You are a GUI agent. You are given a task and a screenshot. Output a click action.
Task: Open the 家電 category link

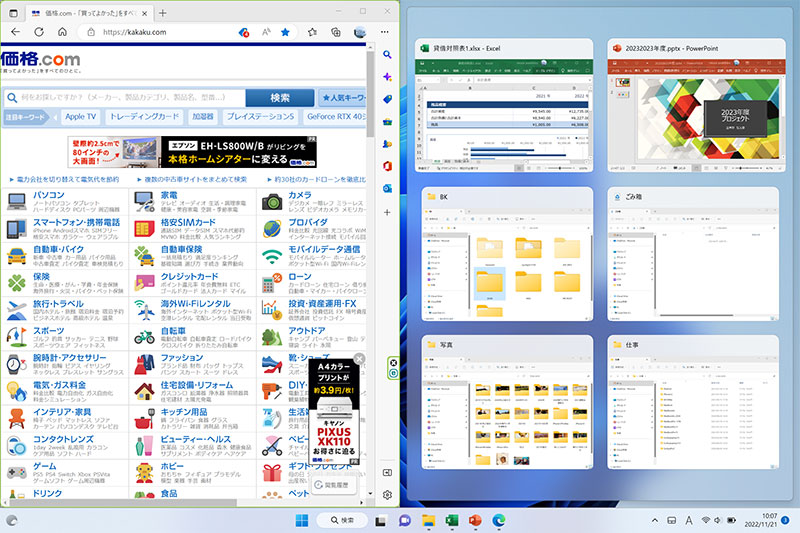[x=169, y=195]
